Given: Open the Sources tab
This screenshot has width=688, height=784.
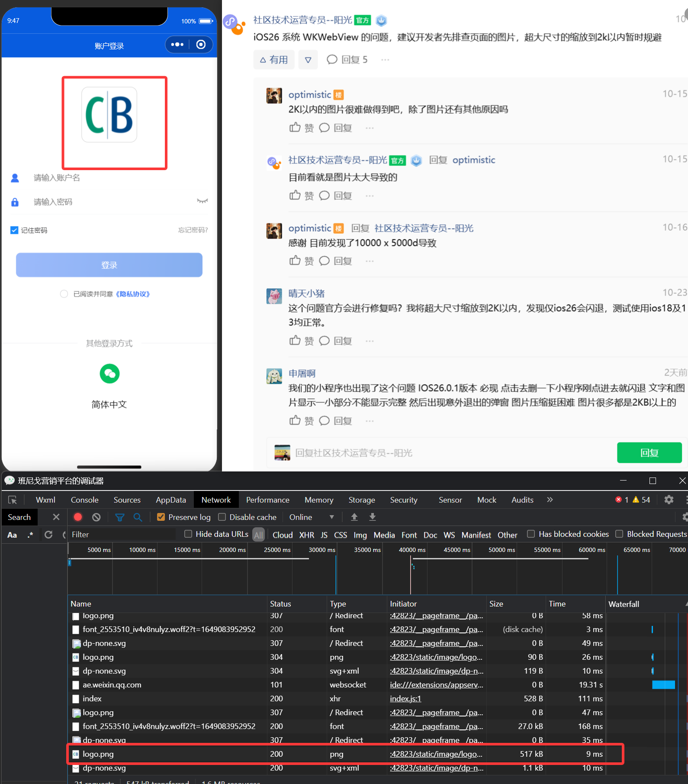Looking at the screenshot, I should point(127,500).
